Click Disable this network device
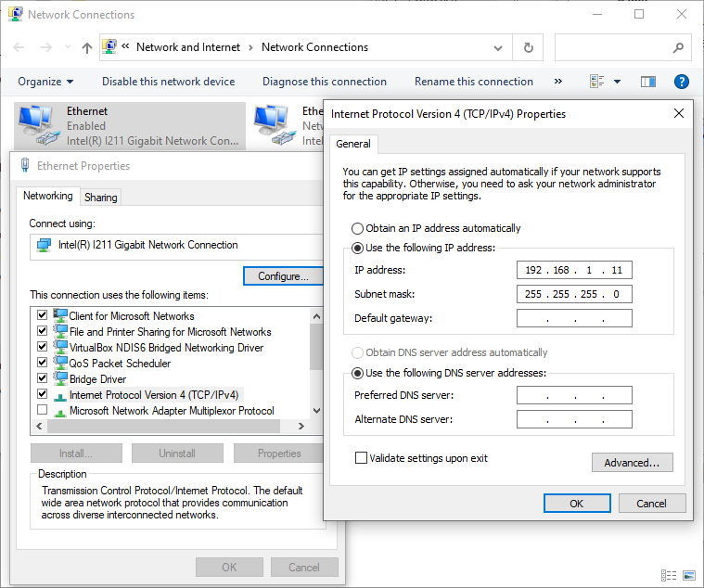This screenshot has height=588, width=704. coord(169,82)
